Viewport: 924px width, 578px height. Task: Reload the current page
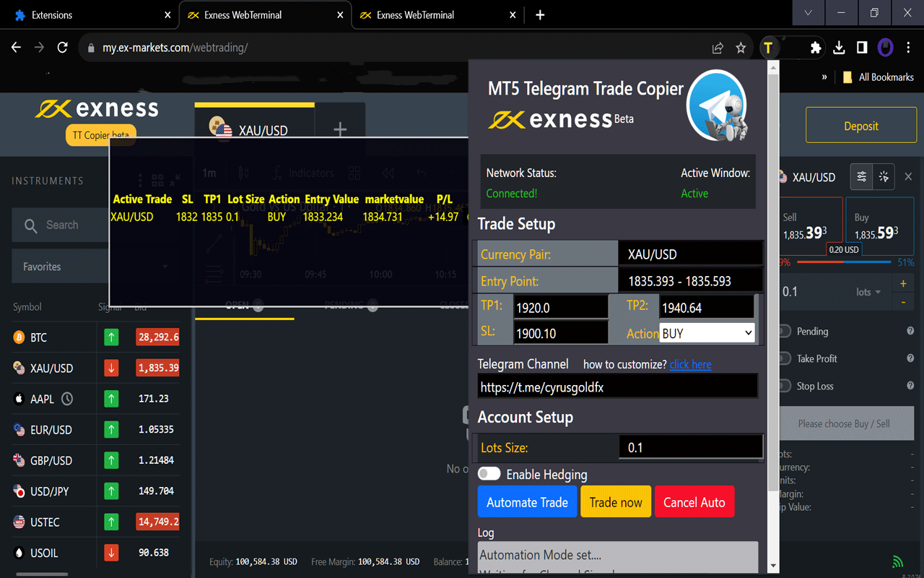click(x=62, y=48)
